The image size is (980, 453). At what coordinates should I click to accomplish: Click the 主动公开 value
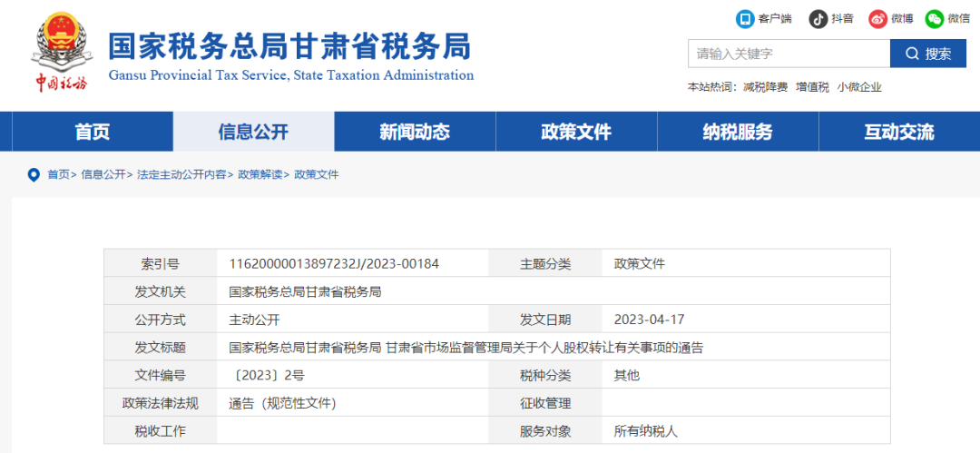[254, 320]
